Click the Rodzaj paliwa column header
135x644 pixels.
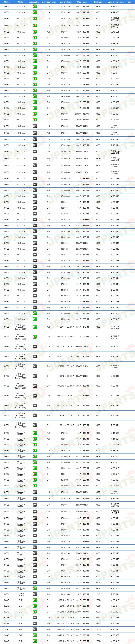click(x=33, y=2)
